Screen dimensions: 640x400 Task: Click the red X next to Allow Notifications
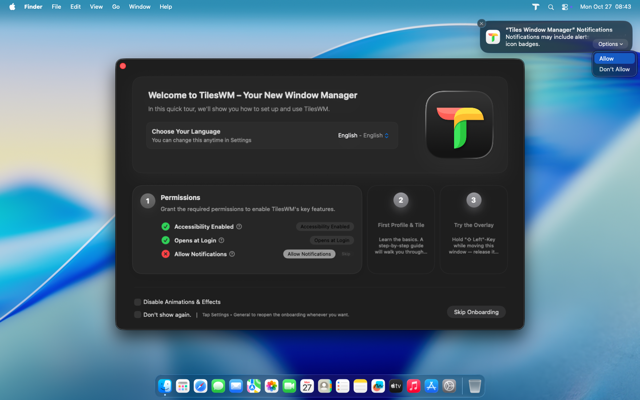(165, 254)
